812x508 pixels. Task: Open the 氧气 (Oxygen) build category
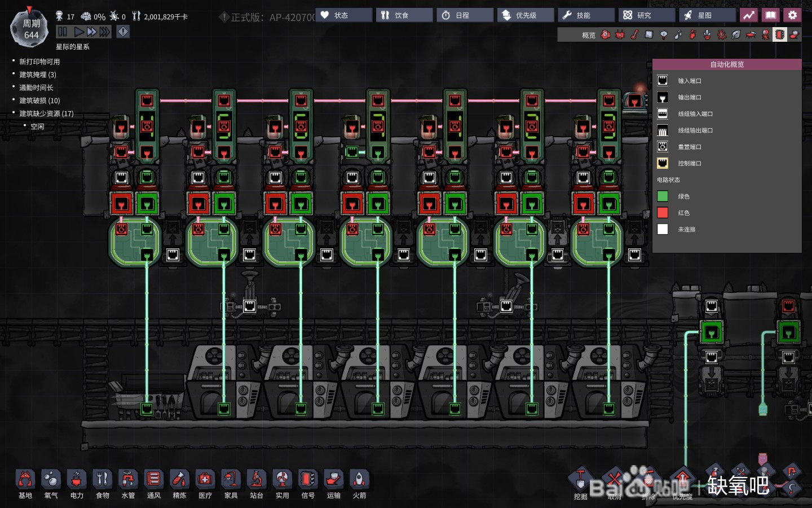[x=51, y=484]
